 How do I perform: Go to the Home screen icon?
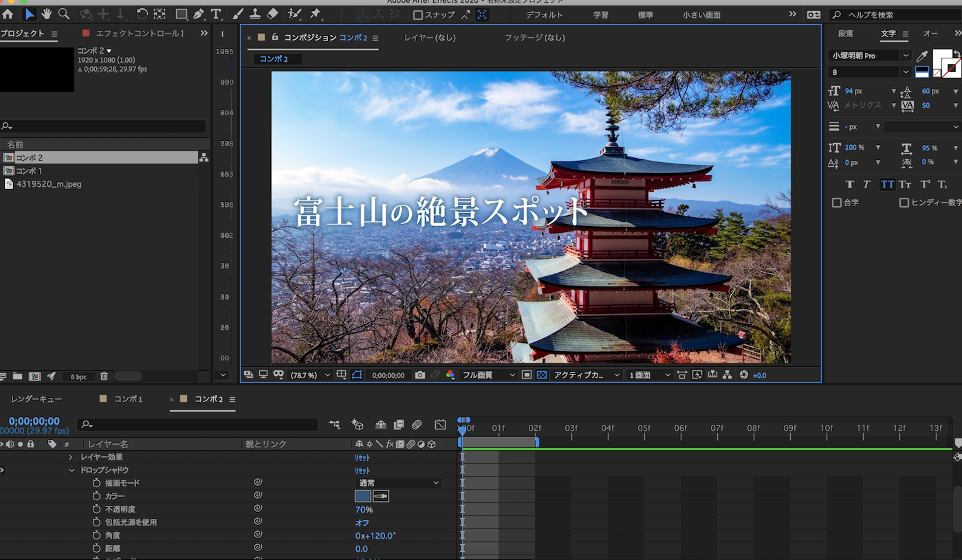pyautogui.click(x=8, y=14)
